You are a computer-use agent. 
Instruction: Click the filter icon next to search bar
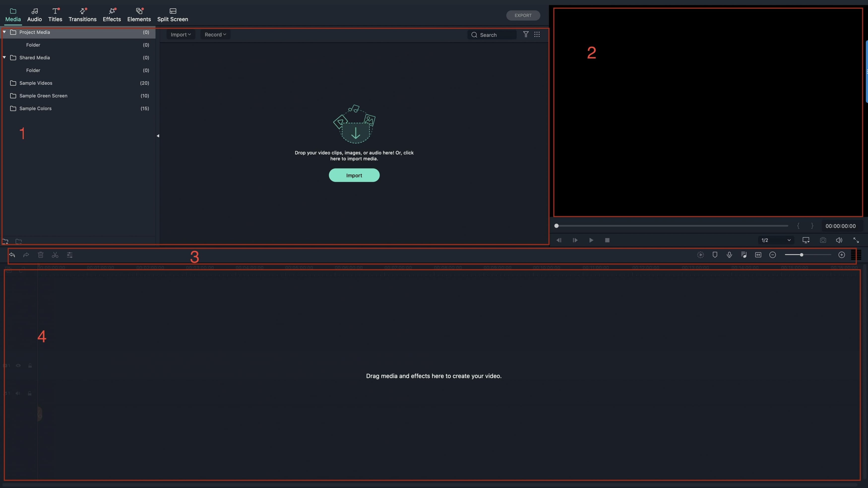pyautogui.click(x=525, y=34)
